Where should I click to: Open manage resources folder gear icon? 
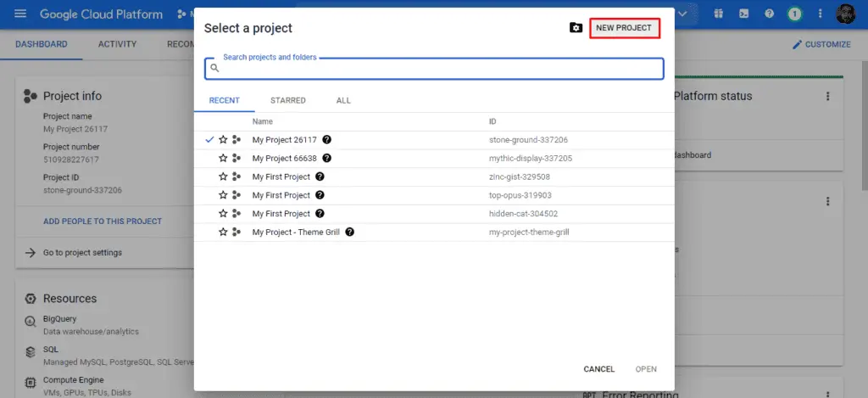click(576, 28)
